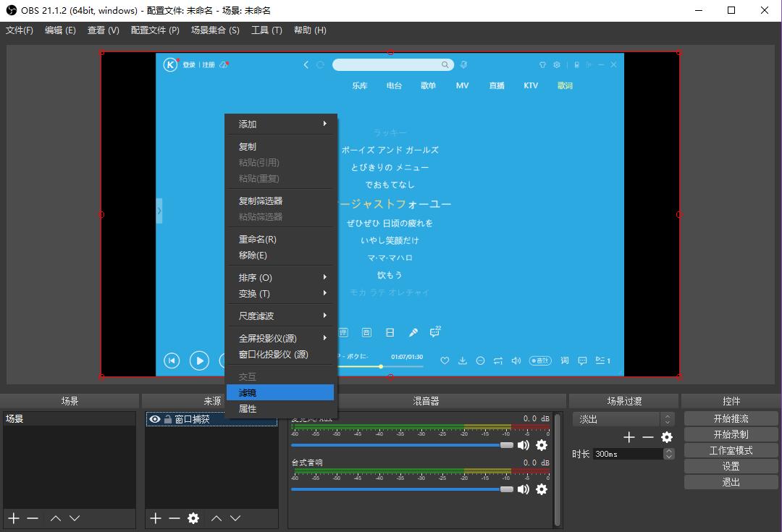This screenshot has width=782, height=532.
Task: Click the scene transition gear icon
Action: point(667,437)
